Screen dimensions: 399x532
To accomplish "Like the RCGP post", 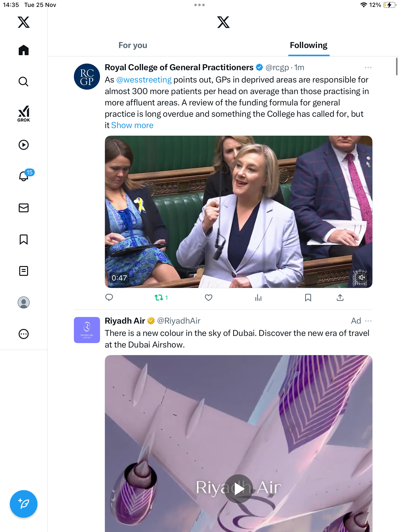I will coord(209,298).
